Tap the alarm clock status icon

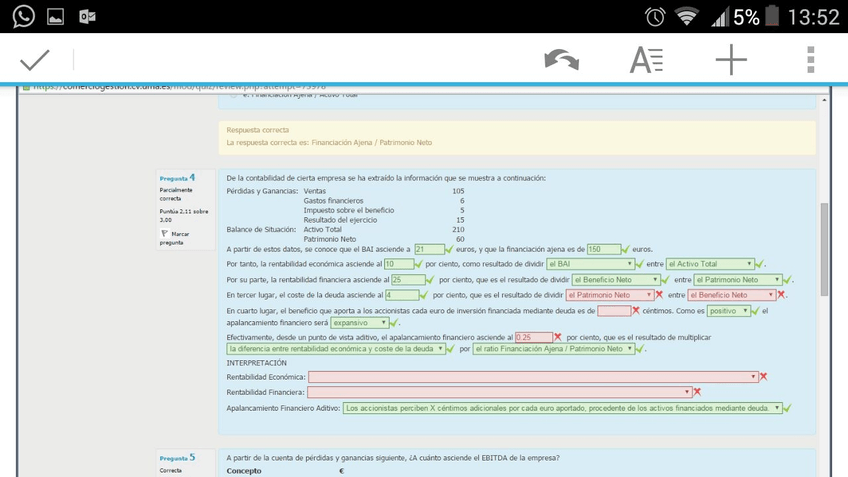(x=655, y=16)
